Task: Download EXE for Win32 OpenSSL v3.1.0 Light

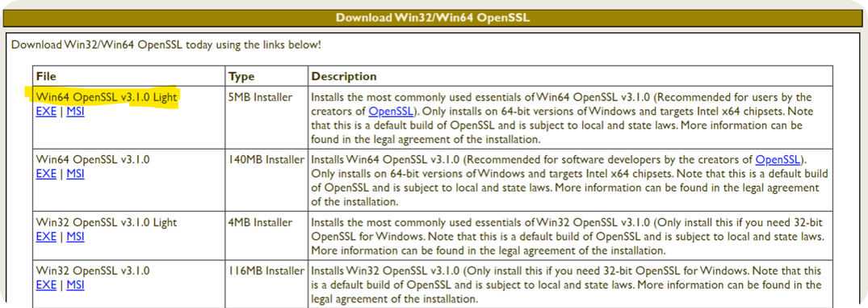Action: [x=46, y=237]
